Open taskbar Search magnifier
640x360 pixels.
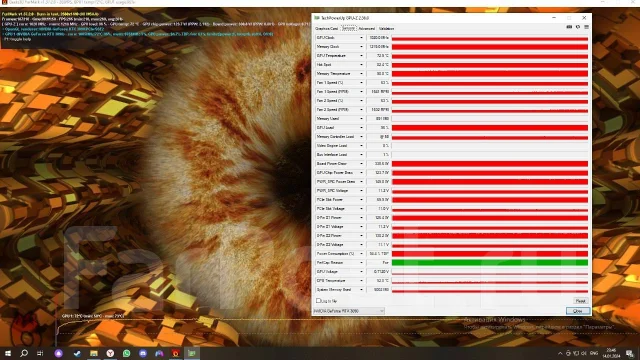[24, 353]
